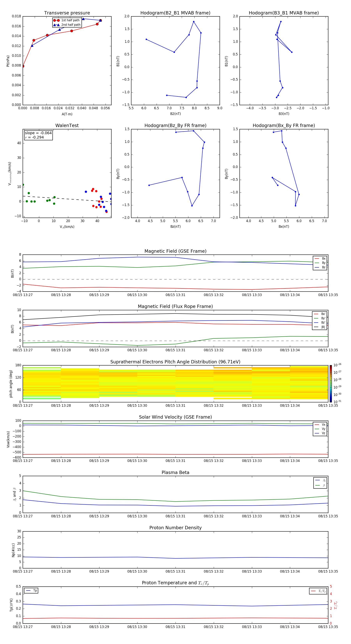351x644 pixels.
Task: Click the 'Plasma Beta' panel title
Action: pos(175,472)
